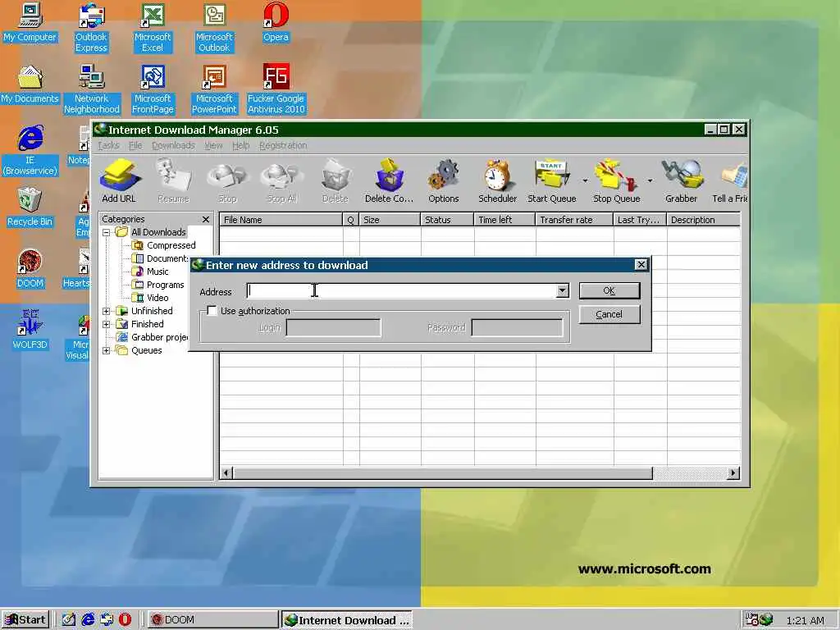Open Stop Queue dropdown arrow
Viewport: 840px width, 630px height.
650,180
